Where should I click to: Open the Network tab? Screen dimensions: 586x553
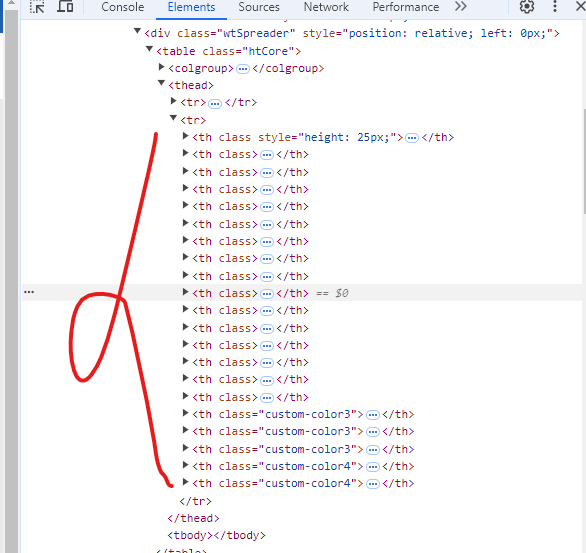click(x=326, y=7)
